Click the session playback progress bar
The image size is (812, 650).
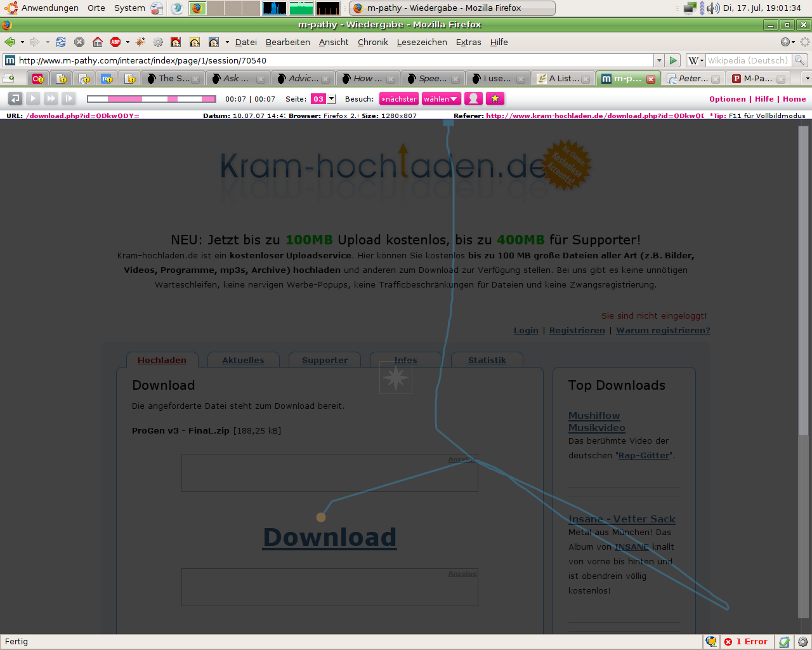(152, 98)
